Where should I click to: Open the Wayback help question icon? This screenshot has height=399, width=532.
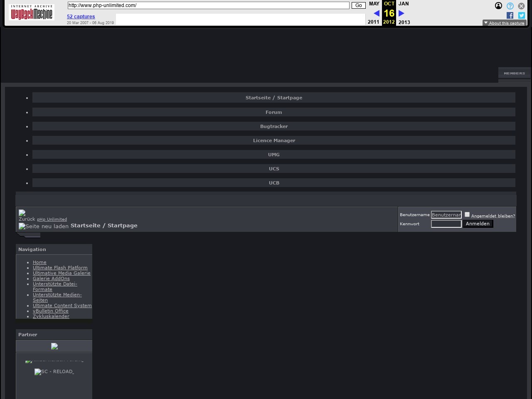coord(510,6)
